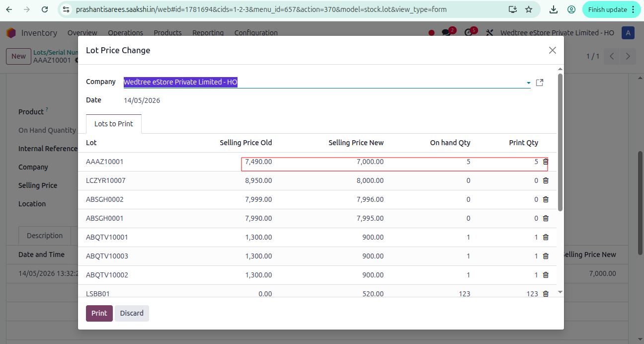The height and width of the screenshot is (344, 644).
Task: Reload the browser page
Action: (x=45, y=9)
